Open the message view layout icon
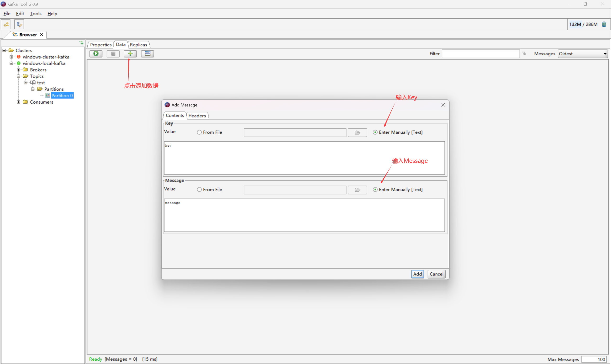 point(147,53)
